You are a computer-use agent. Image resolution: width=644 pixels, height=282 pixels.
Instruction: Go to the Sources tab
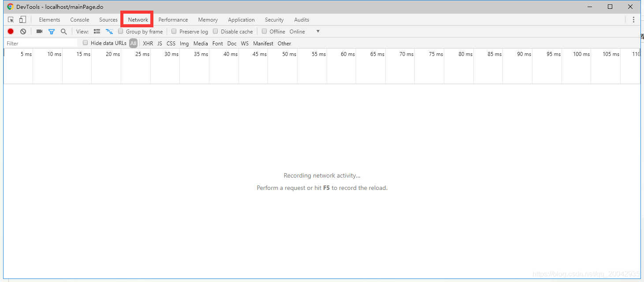(108, 19)
